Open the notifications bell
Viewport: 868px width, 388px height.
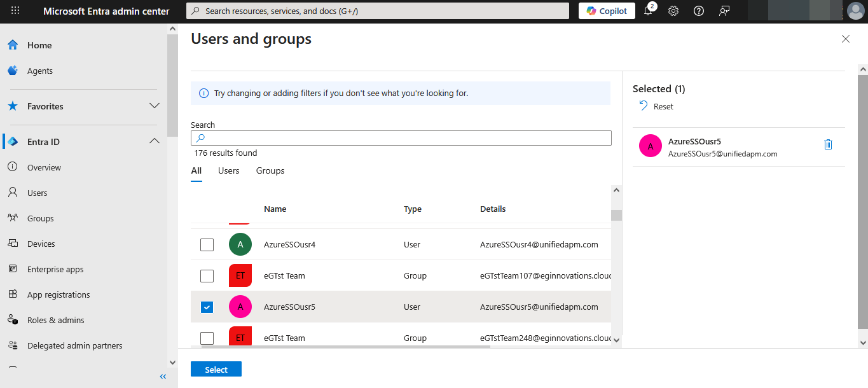[648, 11]
